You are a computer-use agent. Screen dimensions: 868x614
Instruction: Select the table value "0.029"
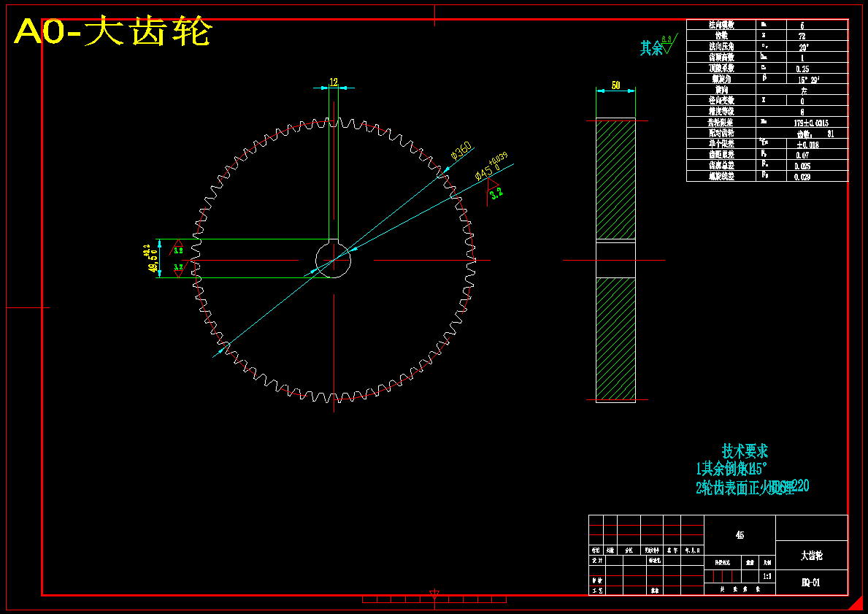(x=802, y=177)
